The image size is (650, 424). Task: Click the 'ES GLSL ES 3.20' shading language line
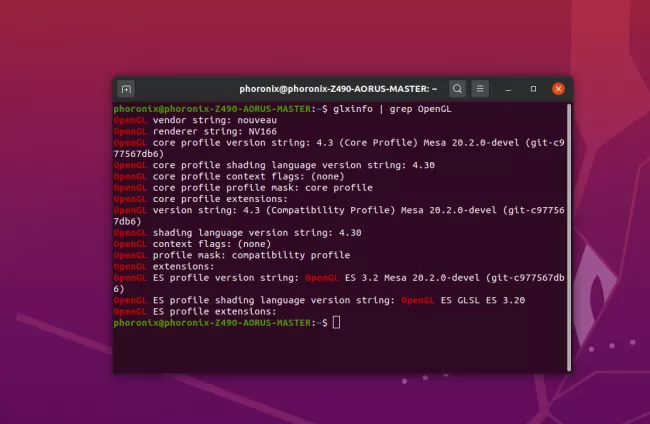(319, 300)
